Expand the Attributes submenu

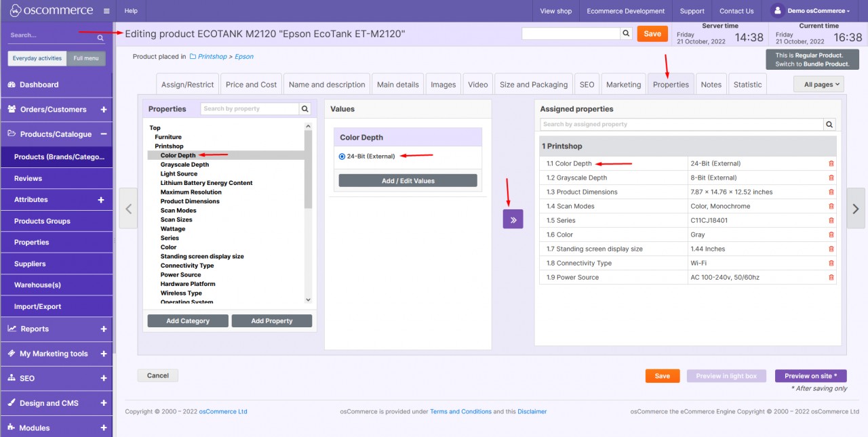click(101, 200)
